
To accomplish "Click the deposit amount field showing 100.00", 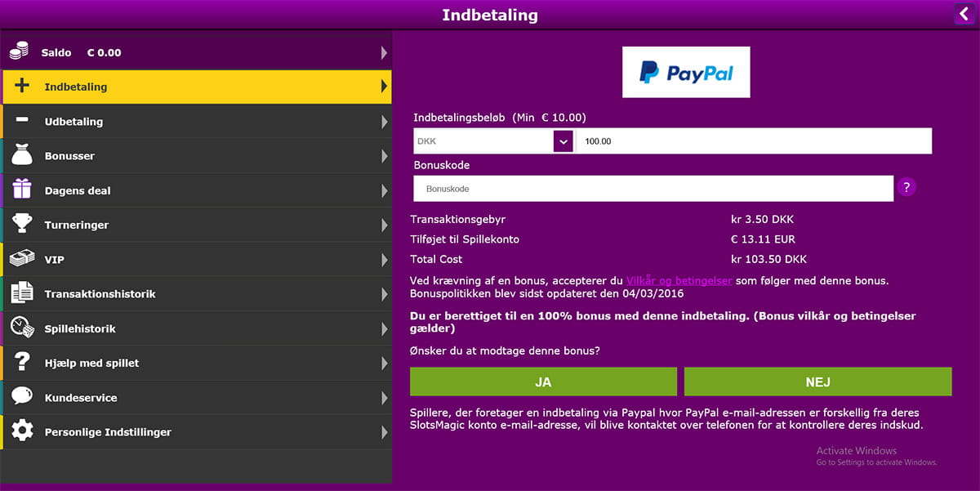I will pyautogui.click(x=755, y=141).
